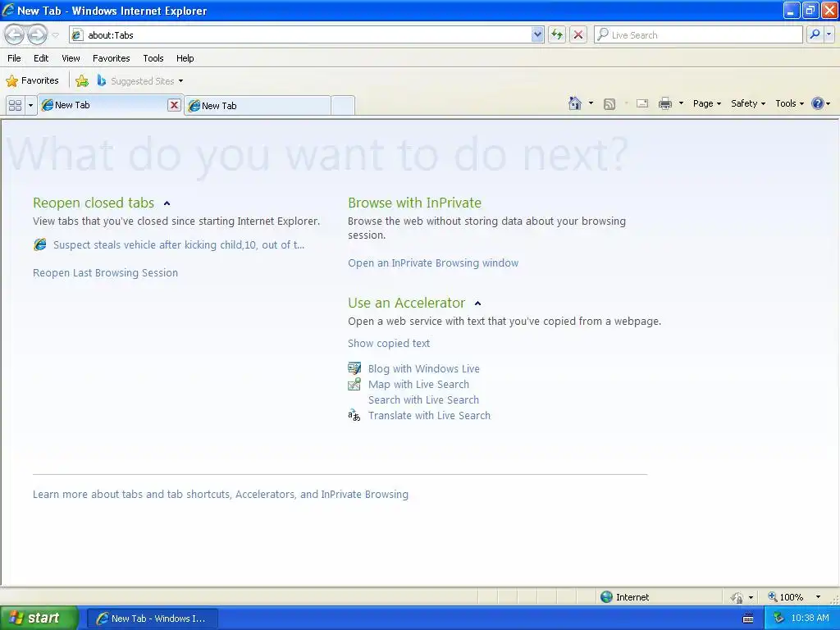Click the blue Help question icon
This screenshot has height=630, width=840.
[818, 103]
